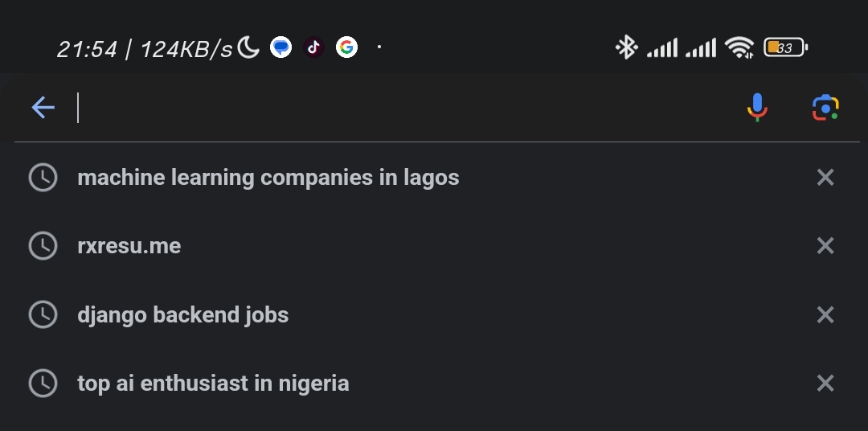Remove 'machine learning companies in lagos' from history
The width and height of the screenshot is (868, 431).
point(825,177)
